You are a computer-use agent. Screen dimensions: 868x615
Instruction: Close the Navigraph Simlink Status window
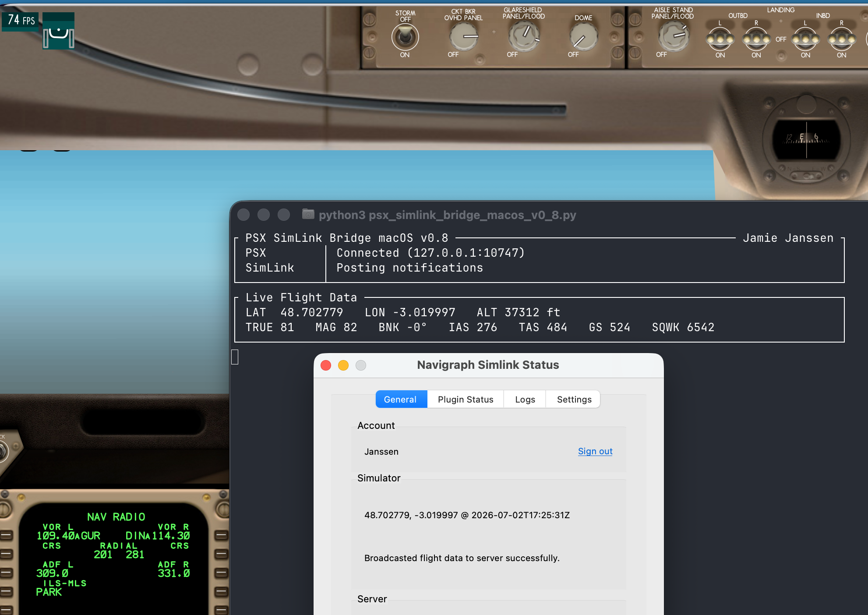coord(326,365)
